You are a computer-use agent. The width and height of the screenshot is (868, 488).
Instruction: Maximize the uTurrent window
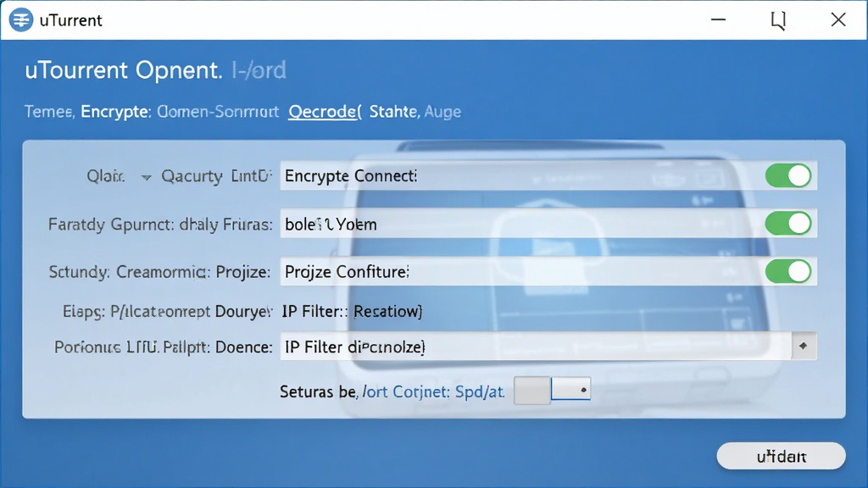pos(778,20)
